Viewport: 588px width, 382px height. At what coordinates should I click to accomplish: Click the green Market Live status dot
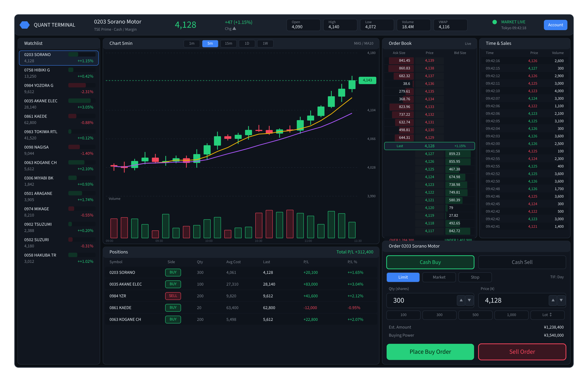[x=494, y=22]
